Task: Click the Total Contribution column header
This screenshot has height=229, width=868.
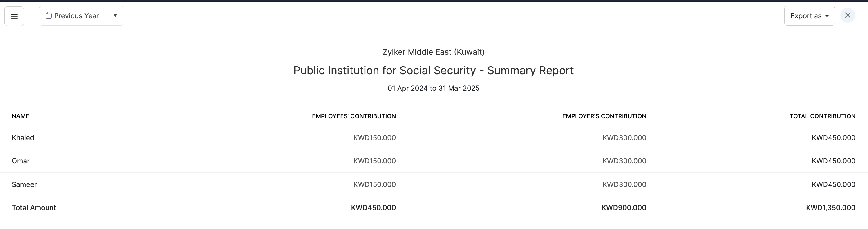Action: (x=822, y=116)
